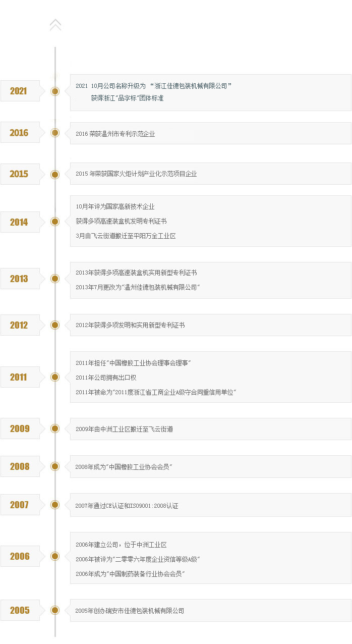Click the timeline dot beside 2011
This screenshot has width=352, height=644.
pos(55,377)
